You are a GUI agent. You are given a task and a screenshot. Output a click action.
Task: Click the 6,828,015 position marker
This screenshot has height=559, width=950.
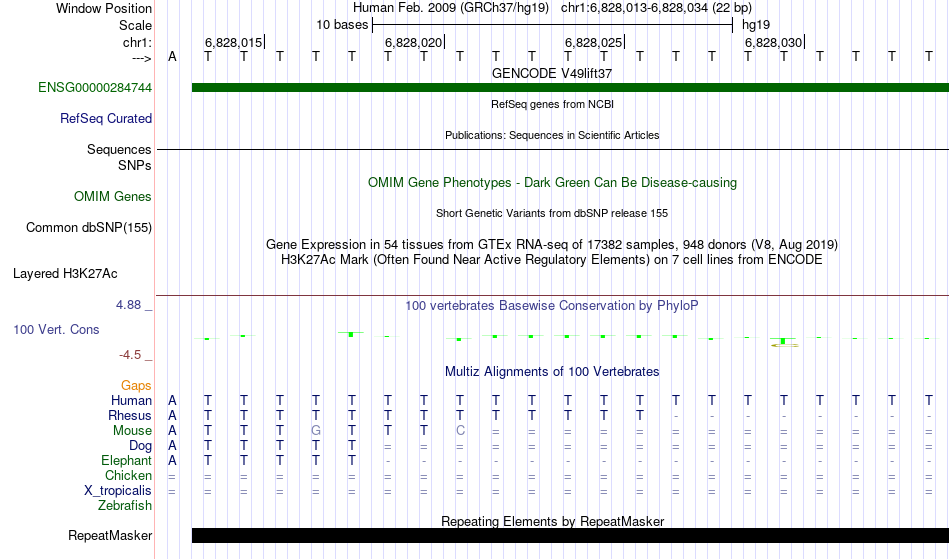click(234, 42)
